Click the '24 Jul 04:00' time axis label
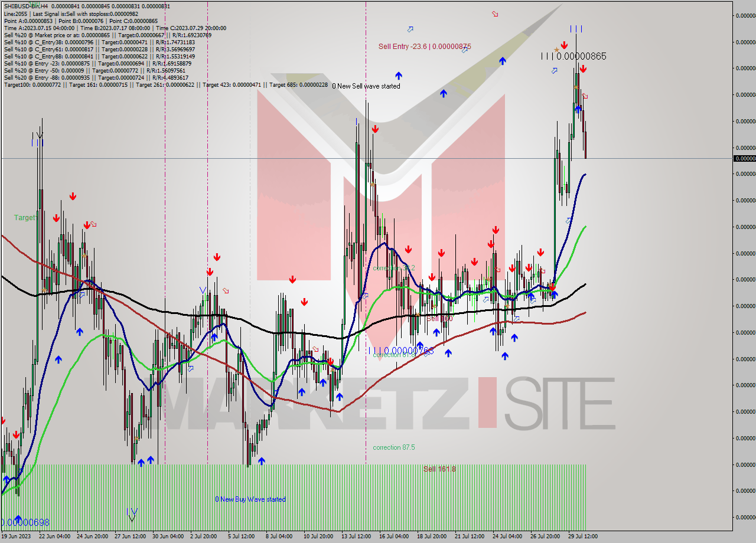 pyautogui.click(x=508, y=537)
